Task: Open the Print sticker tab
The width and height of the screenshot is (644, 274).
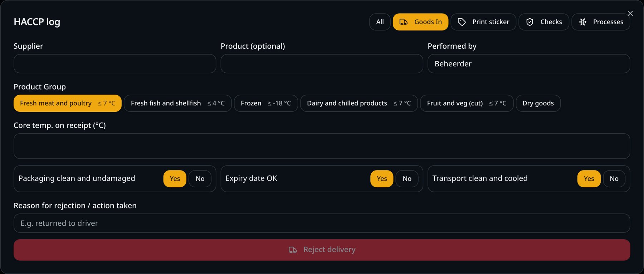Action: 483,22
